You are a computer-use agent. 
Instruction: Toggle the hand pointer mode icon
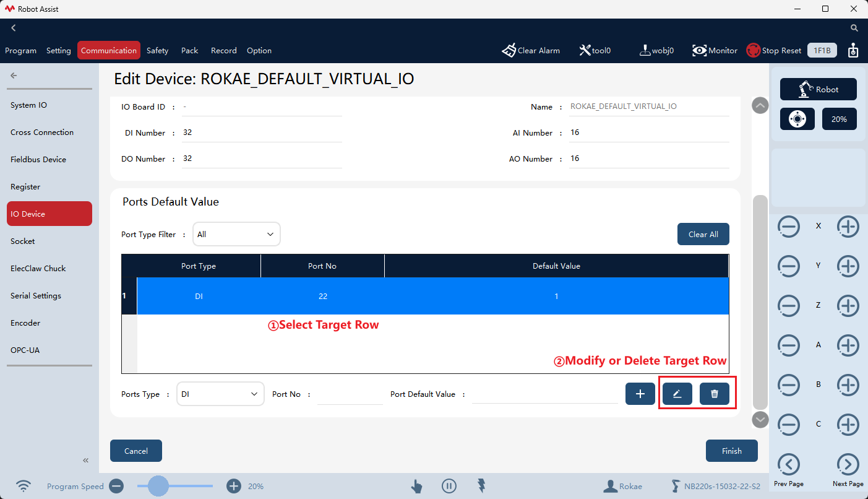[x=416, y=486]
